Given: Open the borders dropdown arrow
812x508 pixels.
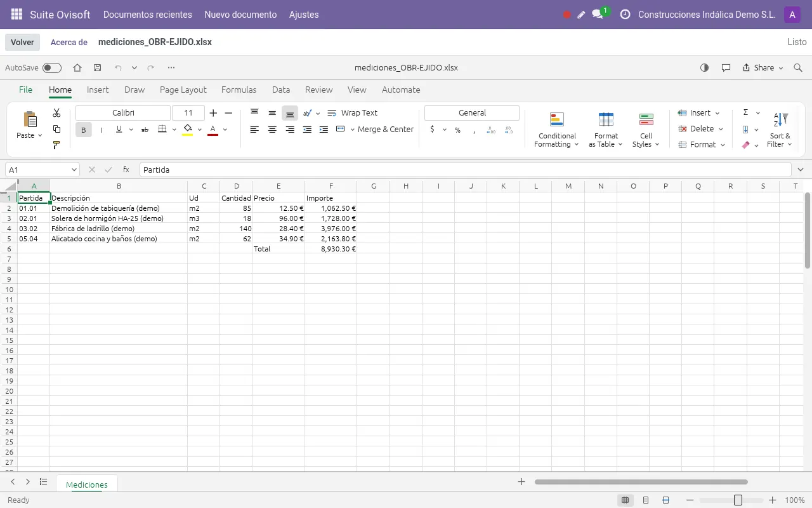Looking at the screenshot, I should [174, 130].
